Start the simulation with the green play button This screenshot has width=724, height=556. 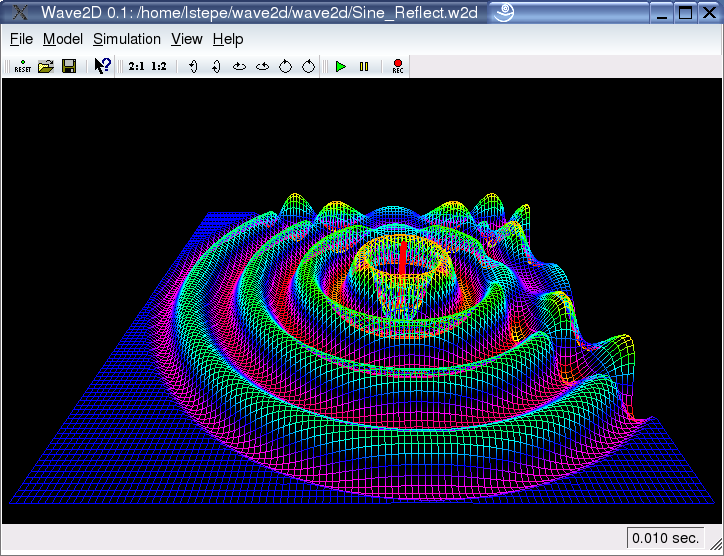click(x=341, y=66)
